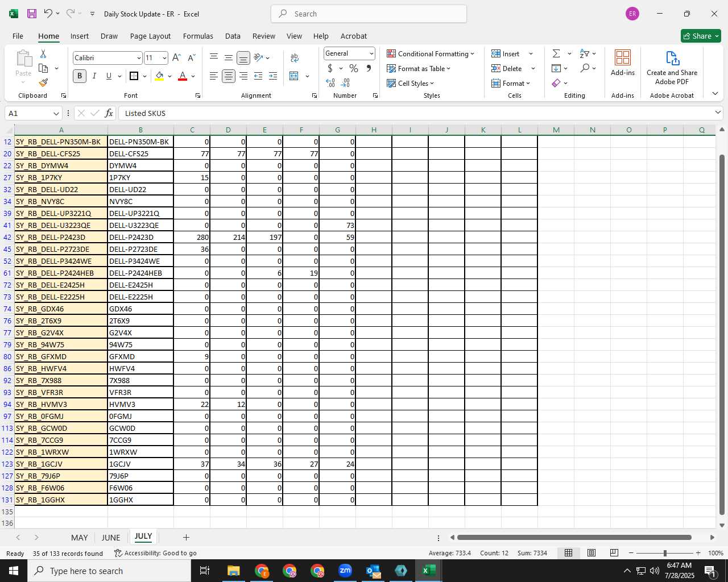Viewport: 728px width, 582px height.
Task: Click the Top Align icon
Action: pos(214,57)
